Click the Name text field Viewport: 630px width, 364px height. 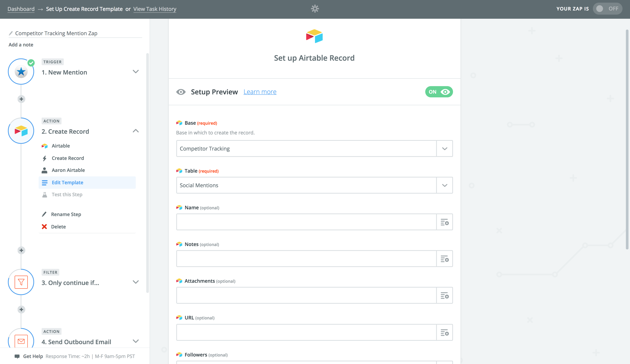coord(307,222)
